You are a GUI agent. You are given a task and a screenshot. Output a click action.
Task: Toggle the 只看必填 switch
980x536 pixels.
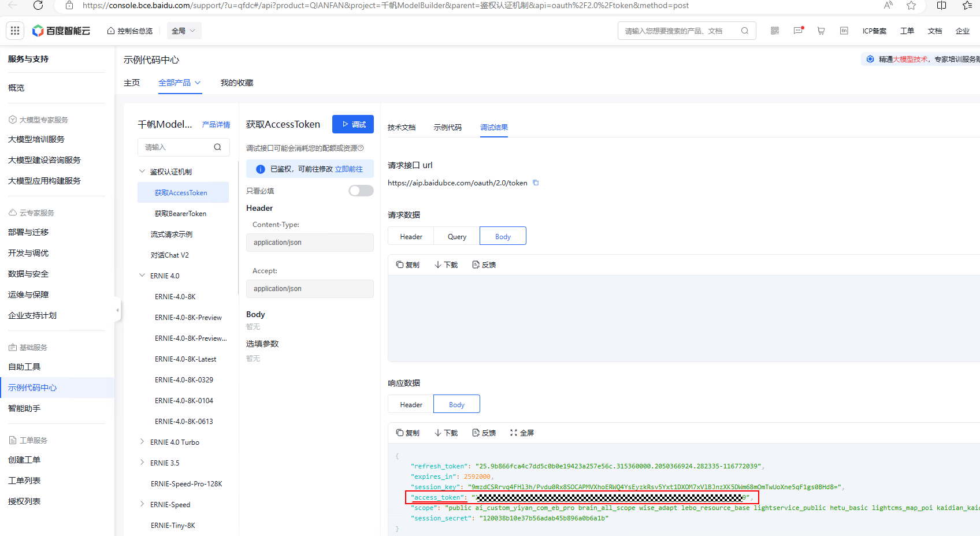361,191
